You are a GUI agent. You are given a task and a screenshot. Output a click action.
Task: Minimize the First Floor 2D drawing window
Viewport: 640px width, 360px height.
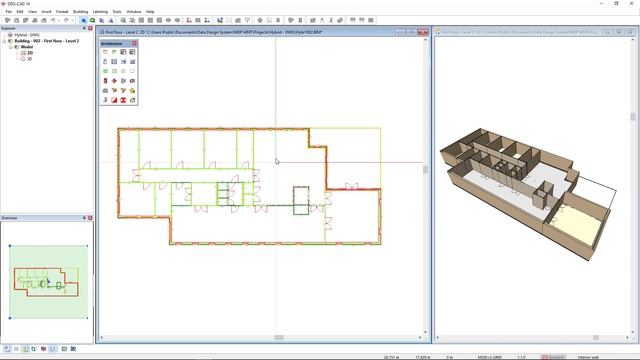click(x=400, y=32)
